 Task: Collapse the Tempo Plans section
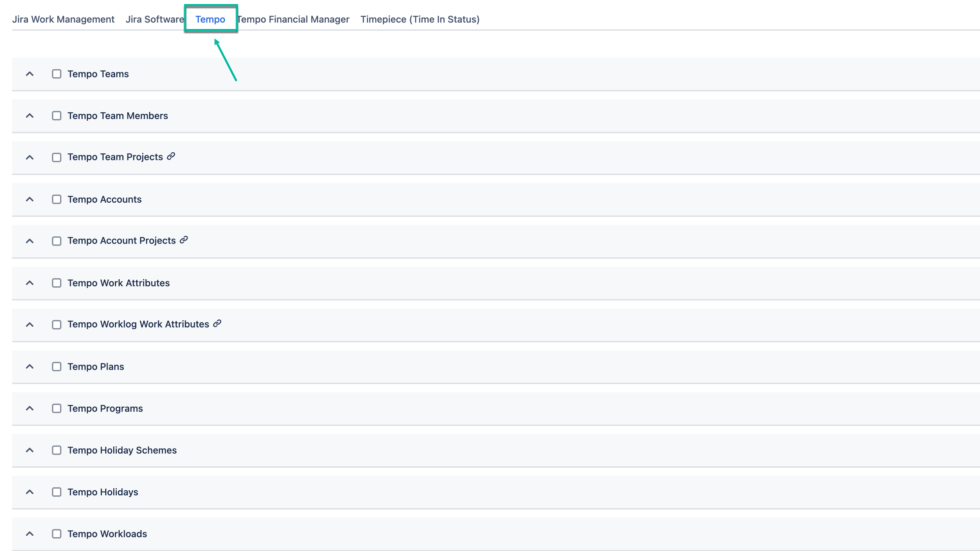30,367
